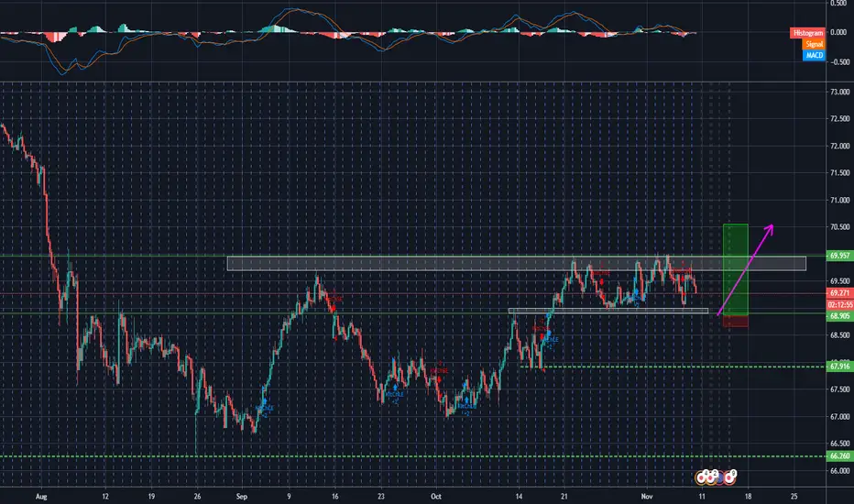This screenshot has width=854, height=504.
Task: Click the 19 date label on the time axis
Action: [x=151, y=497]
